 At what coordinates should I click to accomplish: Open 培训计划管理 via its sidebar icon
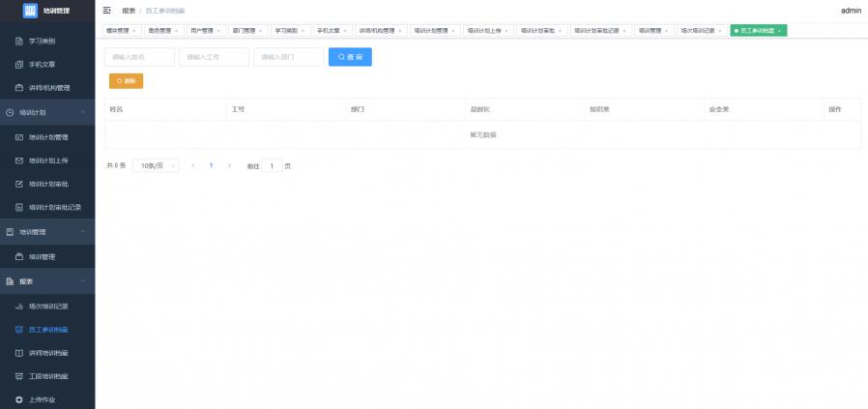[x=18, y=137]
